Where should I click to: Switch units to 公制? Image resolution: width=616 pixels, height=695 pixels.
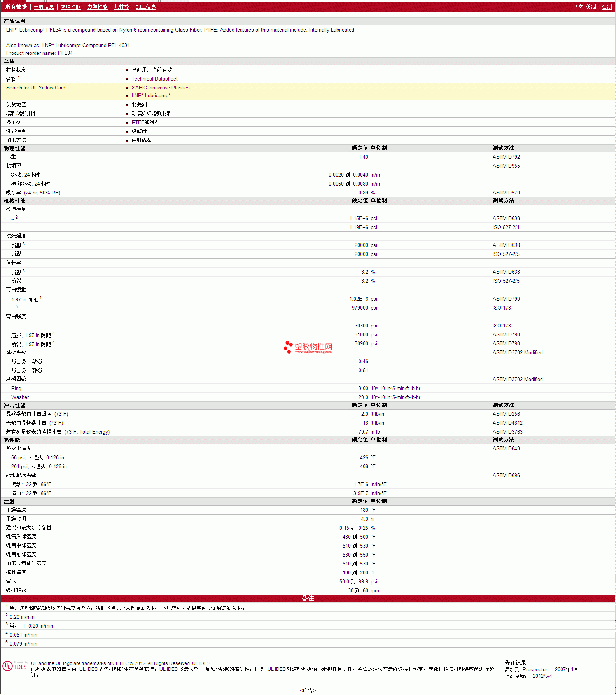(607, 7)
